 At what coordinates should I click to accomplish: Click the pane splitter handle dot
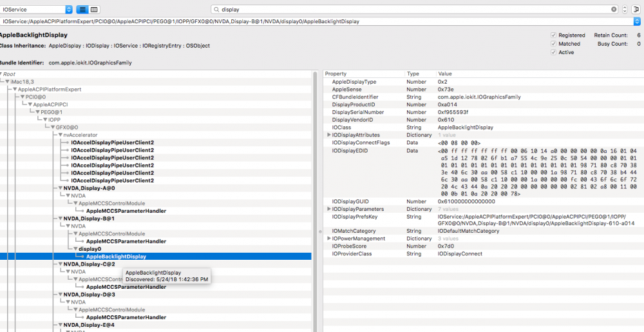320,231
